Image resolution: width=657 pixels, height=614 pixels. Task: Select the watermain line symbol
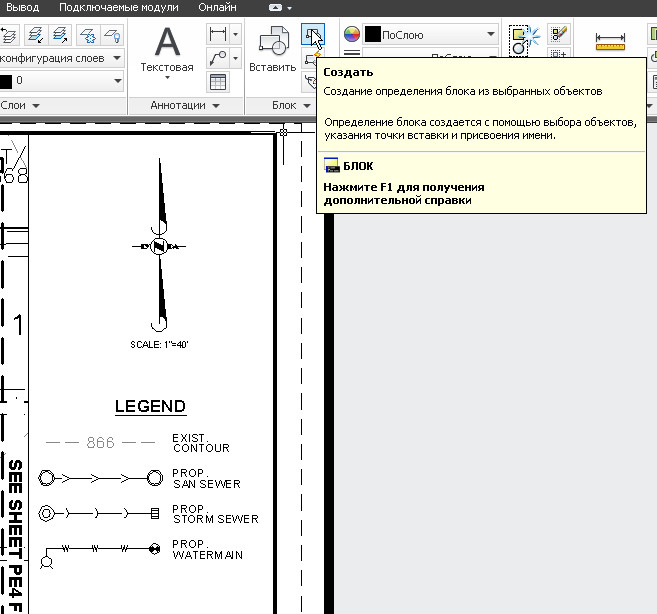pyautogui.click(x=100, y=554)
